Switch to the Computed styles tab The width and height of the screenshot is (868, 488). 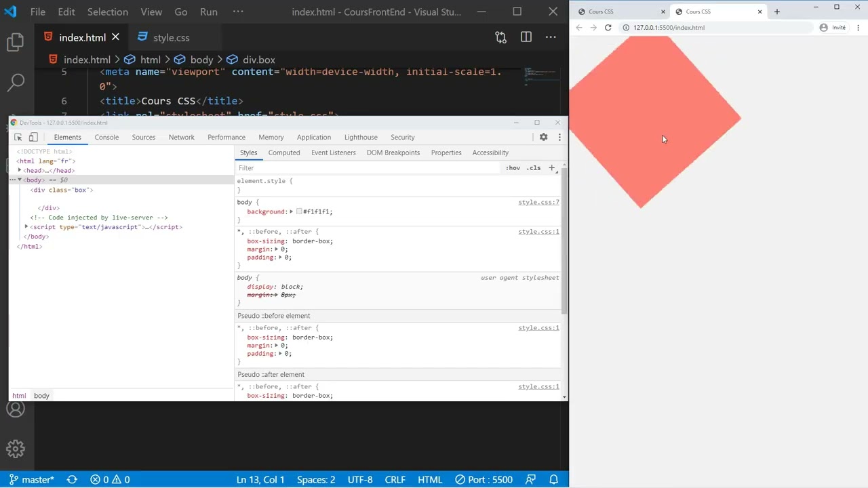coord(284,152)
